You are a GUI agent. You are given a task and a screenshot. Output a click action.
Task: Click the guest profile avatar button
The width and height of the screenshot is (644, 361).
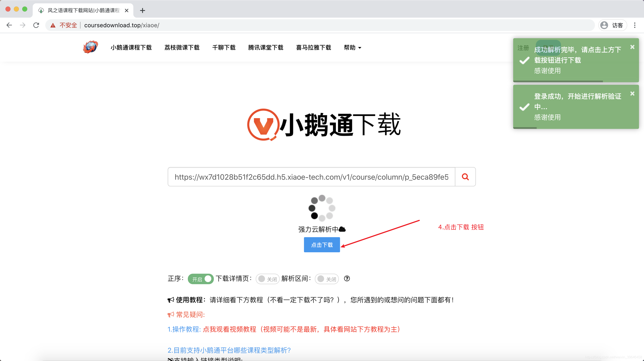pyautogui.click(x=612, y=25)
